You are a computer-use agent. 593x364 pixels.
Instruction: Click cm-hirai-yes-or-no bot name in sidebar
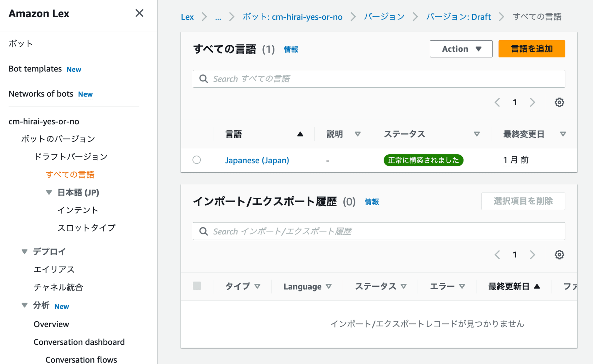[x=44, y=121]
